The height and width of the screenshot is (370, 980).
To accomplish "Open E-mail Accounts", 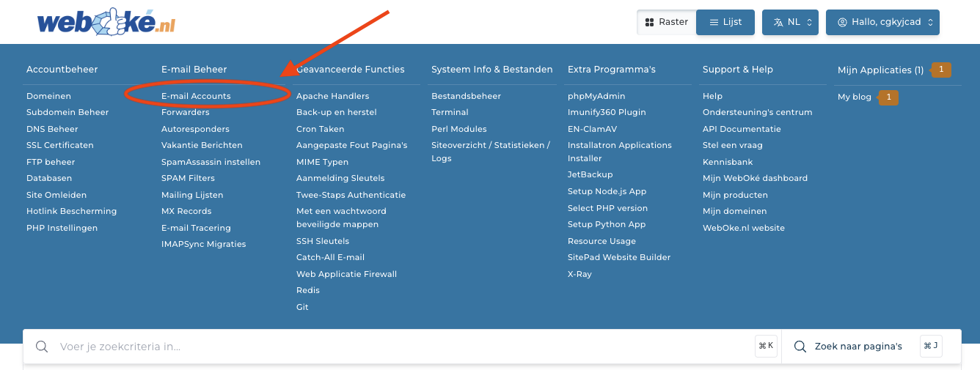I will 196,96.
